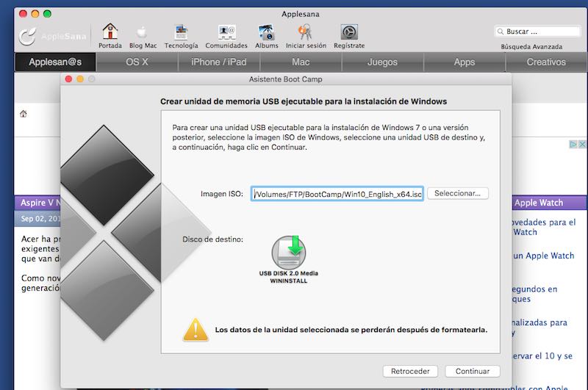Click the Buscar search field

click(x=537, y=32)
